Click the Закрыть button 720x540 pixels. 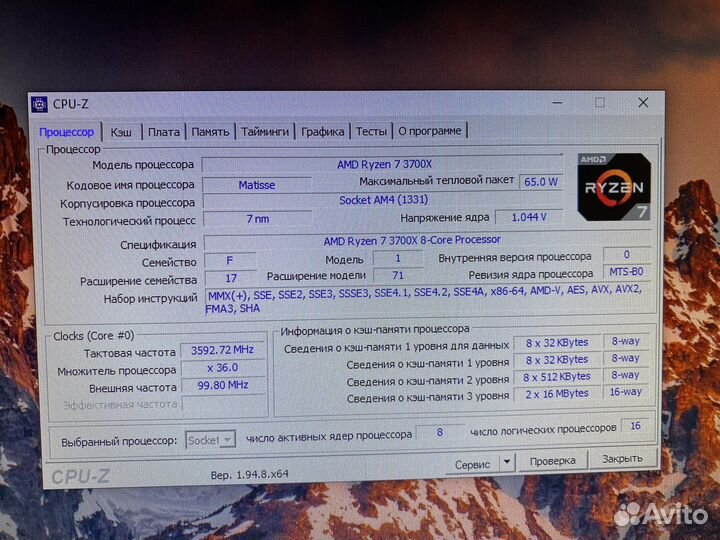(x=623, y=459)
